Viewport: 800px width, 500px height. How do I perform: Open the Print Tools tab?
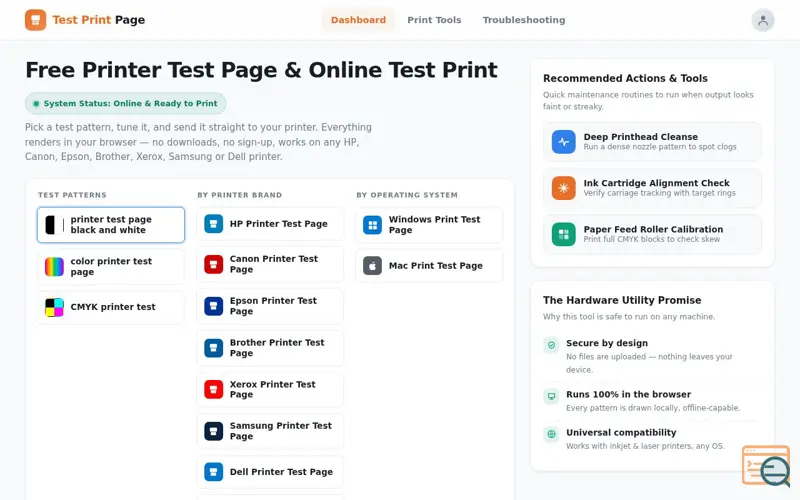(434, 20)
